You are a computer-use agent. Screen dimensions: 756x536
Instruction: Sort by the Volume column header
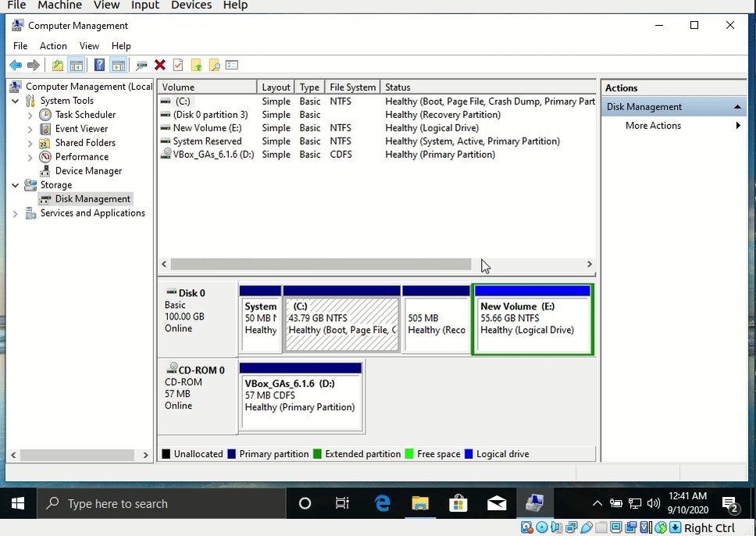pyautogui.click(x=208, y=88)
